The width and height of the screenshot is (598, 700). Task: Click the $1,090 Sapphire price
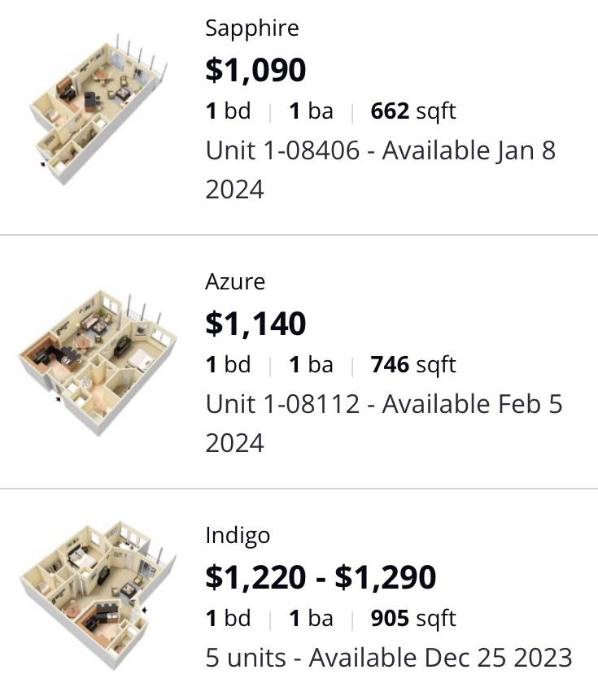[x=255, y=70]
